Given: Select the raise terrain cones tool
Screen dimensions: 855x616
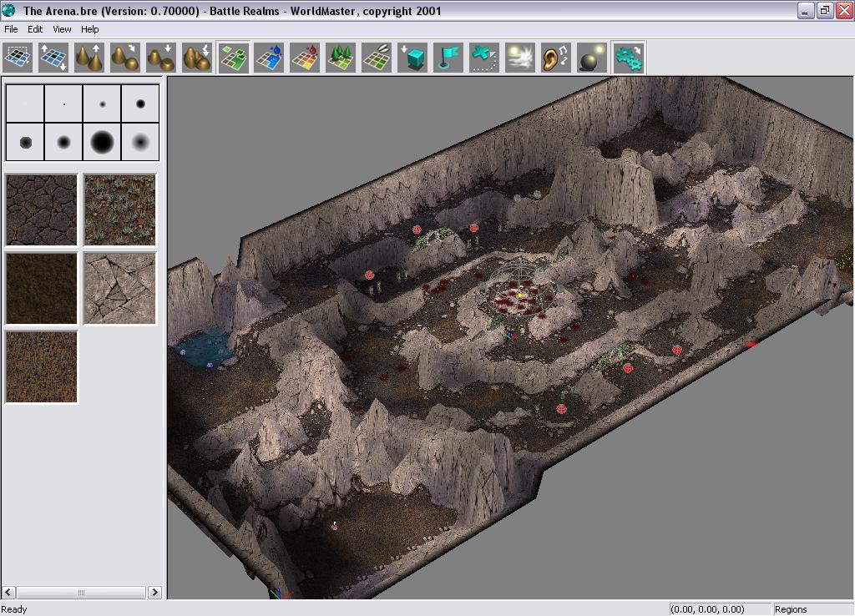Looking at the screenshot, I should 89,58.
